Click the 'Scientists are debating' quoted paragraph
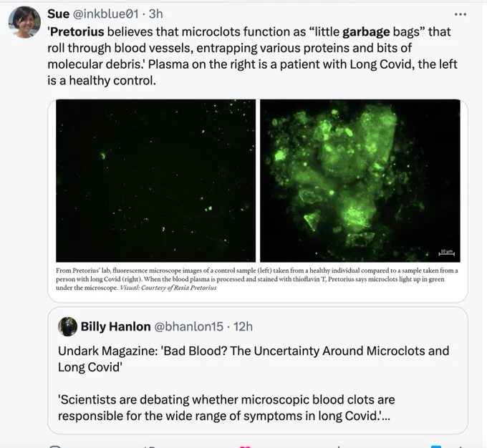The height and width of the screenshot is (448, 487). [x=226, y=408]
